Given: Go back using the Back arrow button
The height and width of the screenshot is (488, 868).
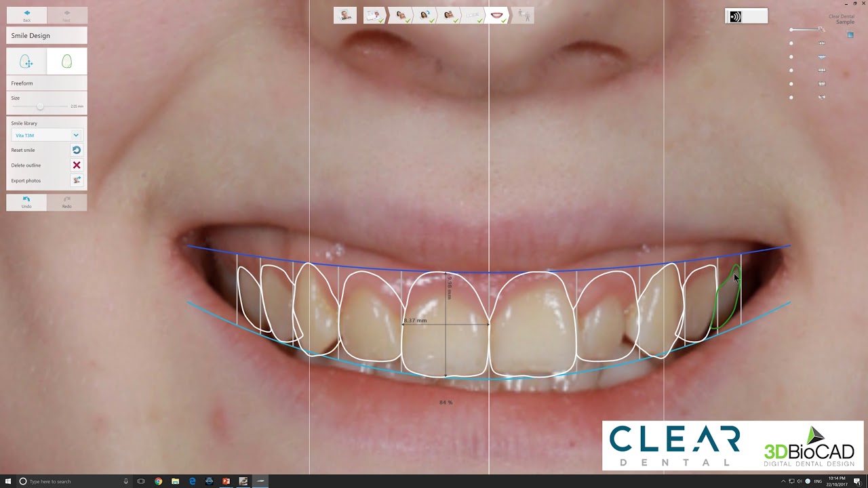Looking at the screenshot, I should [x=26, y=15].
